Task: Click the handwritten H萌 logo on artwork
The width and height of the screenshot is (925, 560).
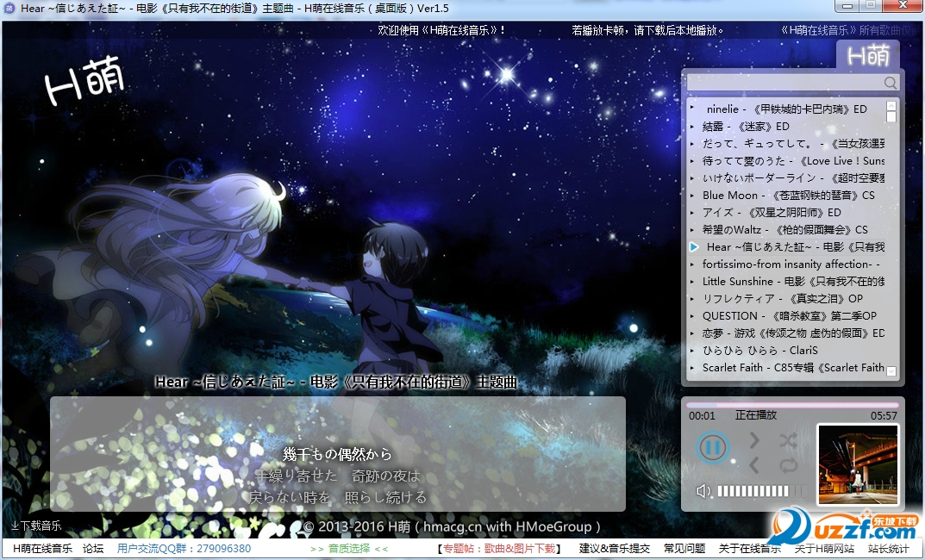Action: click(x=84, y=81)
